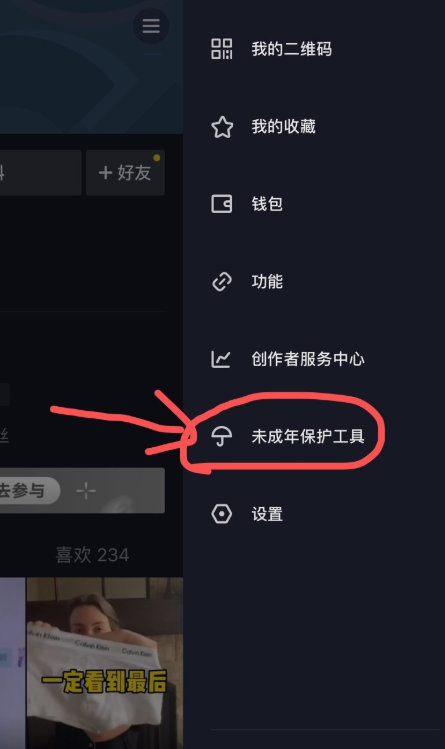Select 未成年保护工具 text label
Screen dimensions: 445x749
(x=308, y=436)
